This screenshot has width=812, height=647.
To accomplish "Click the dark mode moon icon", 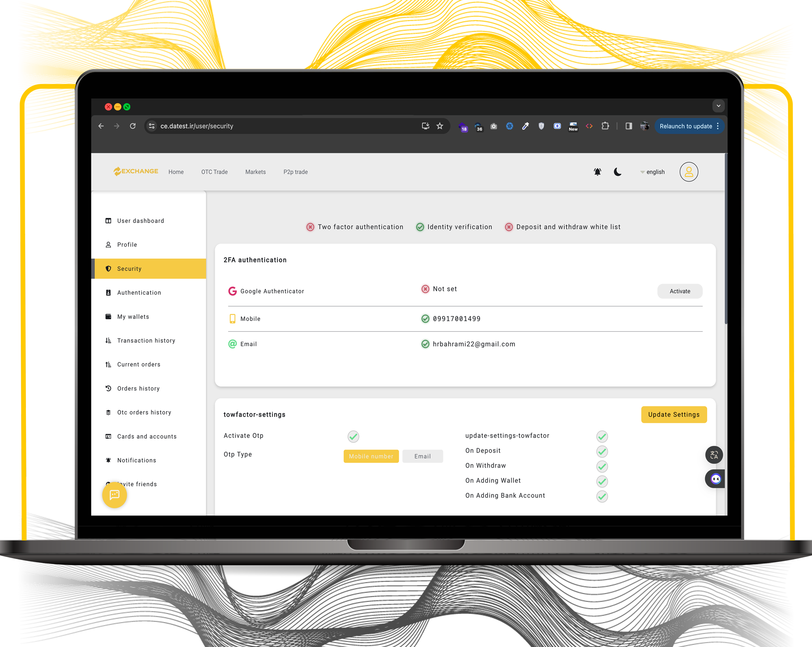I will [617, 172].
